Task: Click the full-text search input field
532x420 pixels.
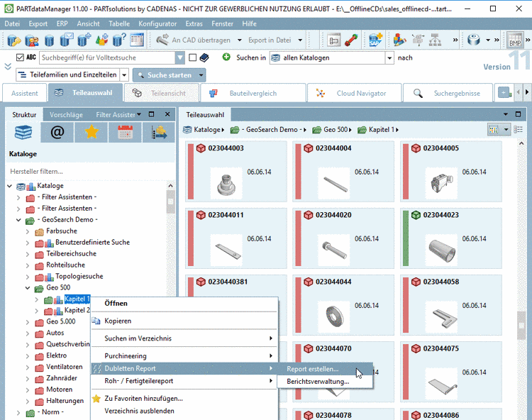Action: coord(108,57)
